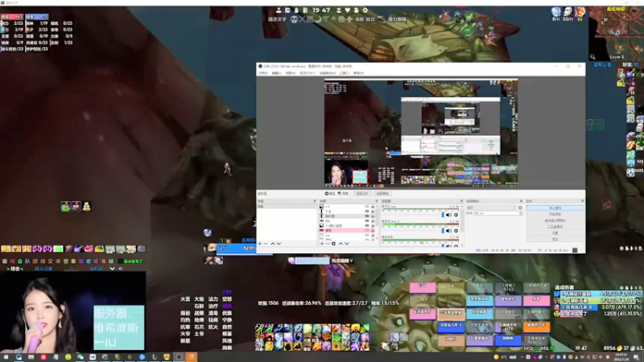Click the 就位 ready check button
Viewport: 644px width, 362px height.
coord(370,19)
